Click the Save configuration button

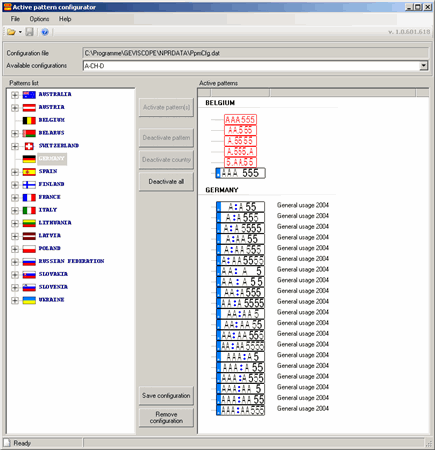tap(166, 396)
